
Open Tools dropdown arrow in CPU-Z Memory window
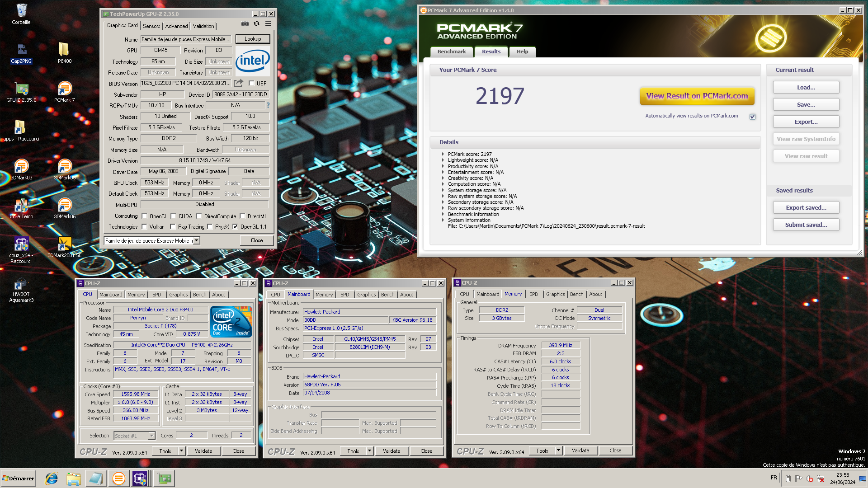coord(558,450)
